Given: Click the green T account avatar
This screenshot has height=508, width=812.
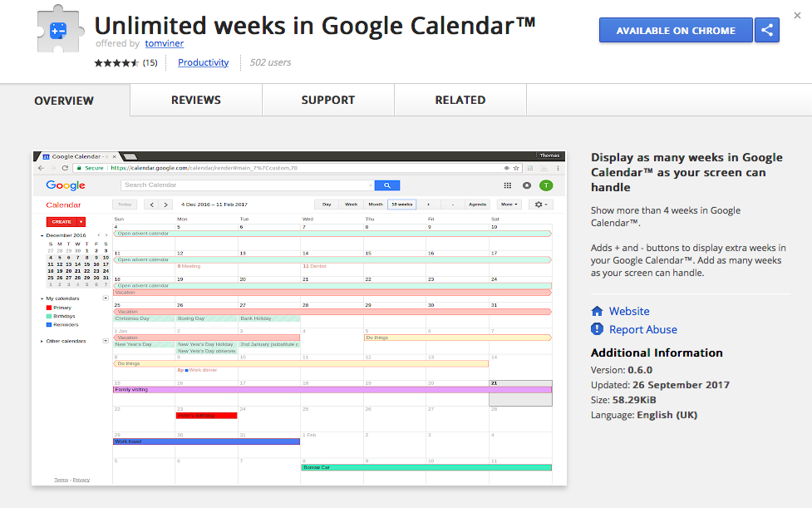Looking at the screenshot, I should [x=546, y=185].
